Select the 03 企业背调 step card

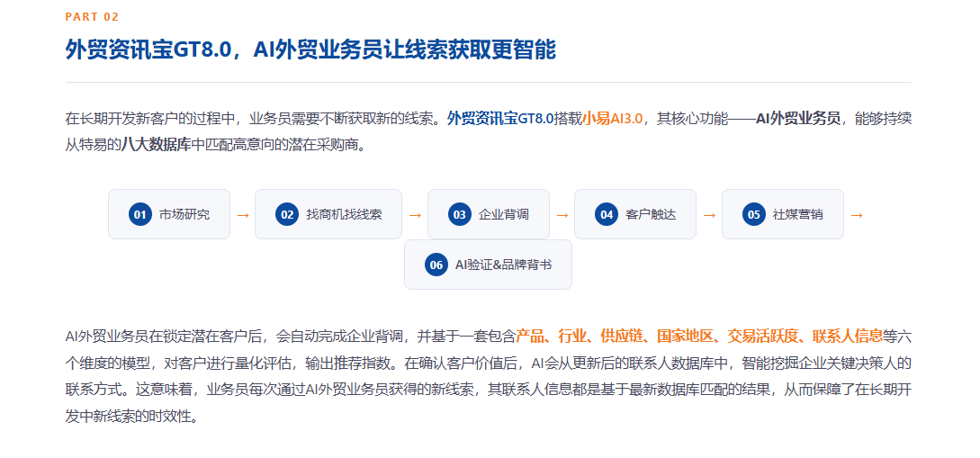tap(488, 214)
